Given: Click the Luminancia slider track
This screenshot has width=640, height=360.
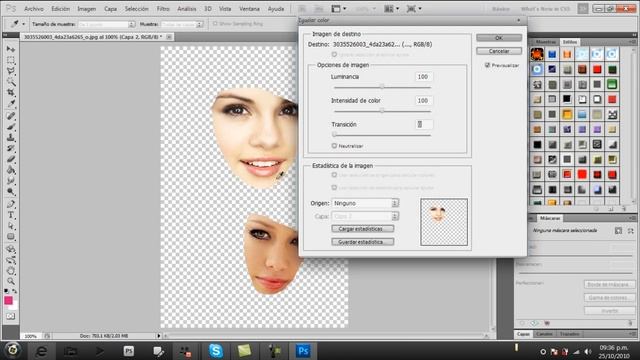Looking at the screenshot, I should coord(382,87).
